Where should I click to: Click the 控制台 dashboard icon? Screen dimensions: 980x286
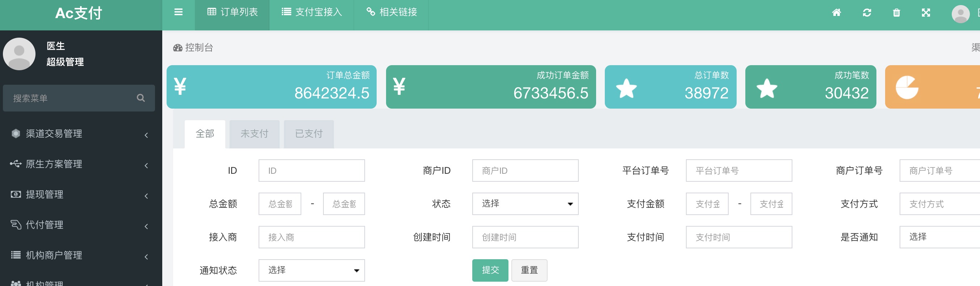178,48
